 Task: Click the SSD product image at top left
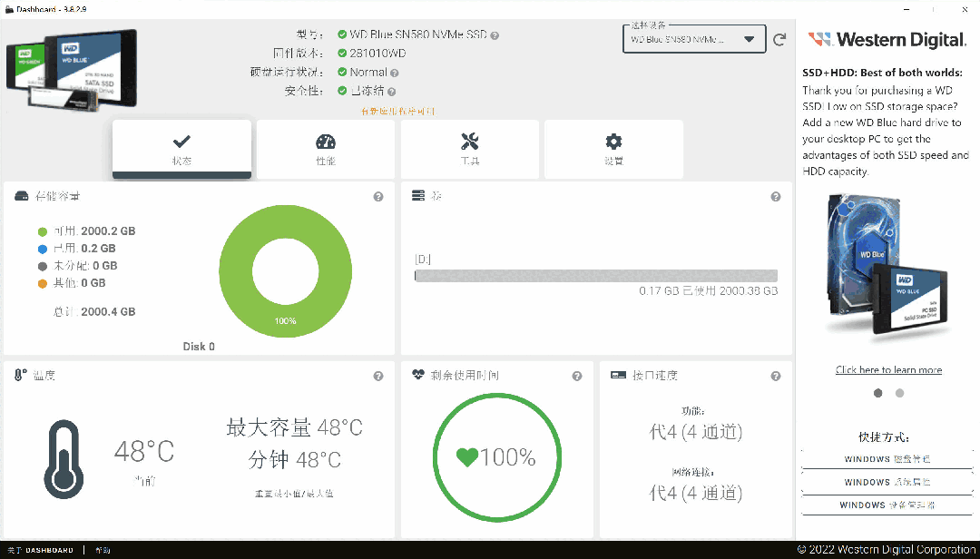coord(72,70)
